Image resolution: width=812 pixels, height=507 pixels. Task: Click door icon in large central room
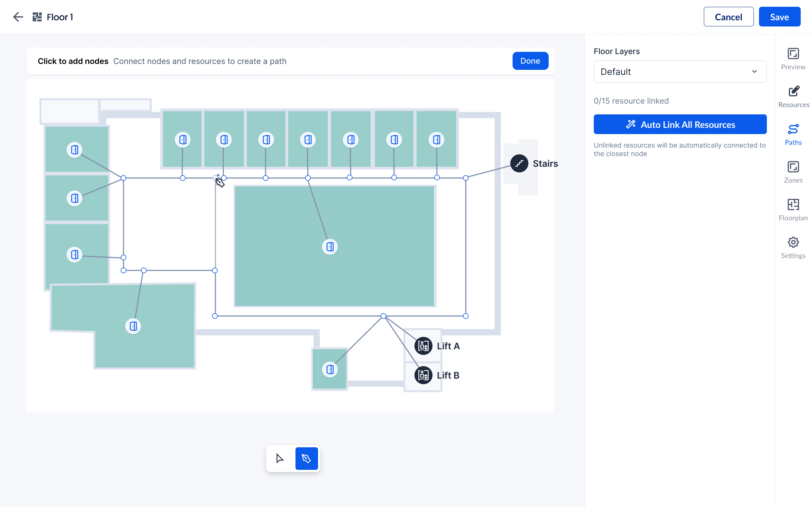(330, 247)
